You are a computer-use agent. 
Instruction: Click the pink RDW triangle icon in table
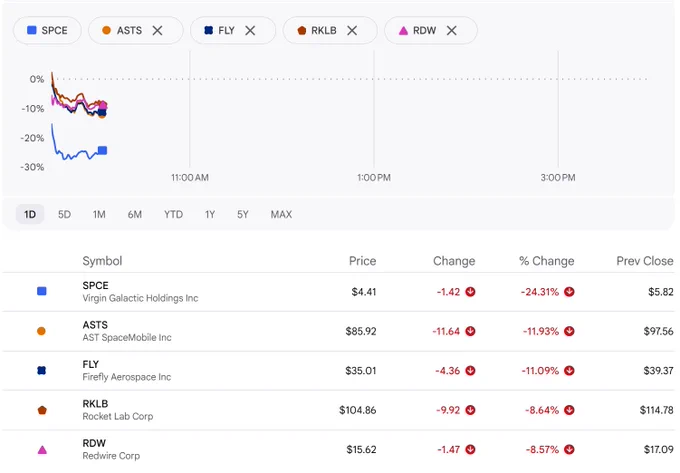pyautogui.click(x=42, y=450)
